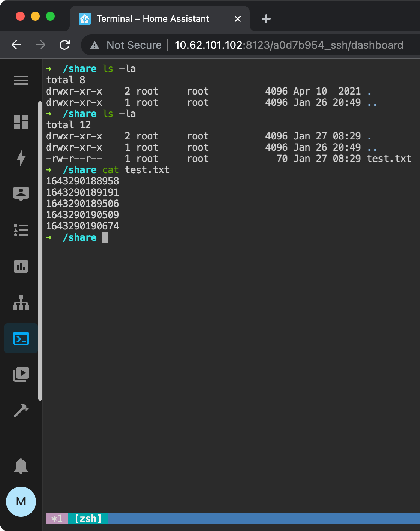The image size is (420, 531).
Task: Open the Media Browser panel
Action: 21,373
